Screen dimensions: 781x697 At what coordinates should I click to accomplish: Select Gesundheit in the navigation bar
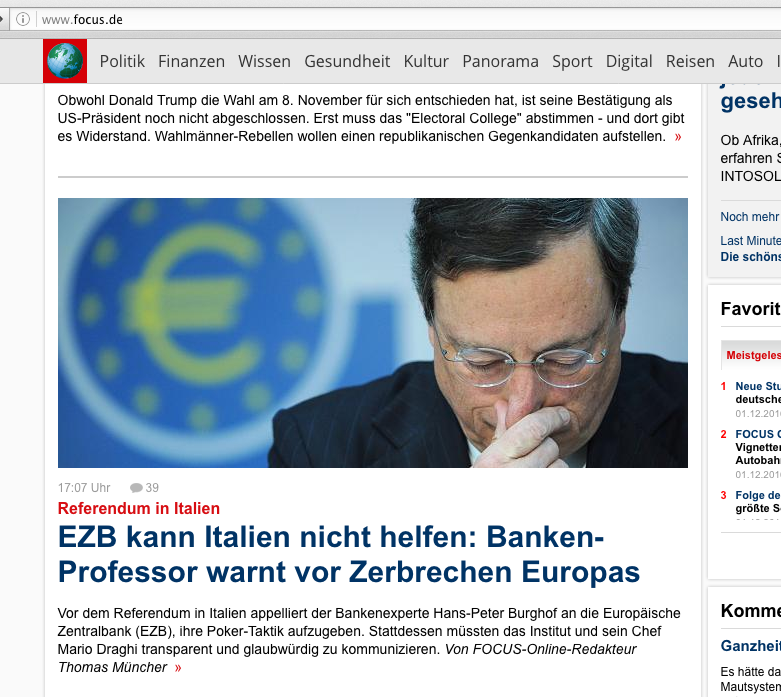click(x=347, y=61)
